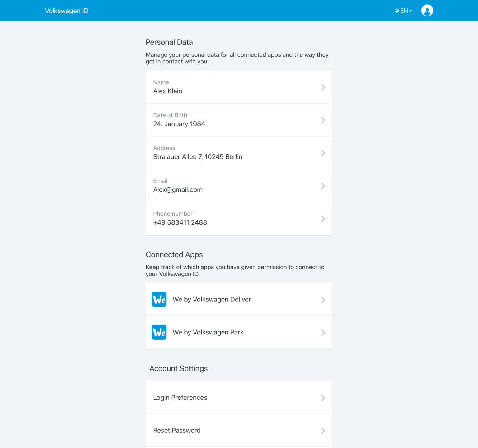
Task: Click the We Deliver app icon
Action: pos(159,299)
